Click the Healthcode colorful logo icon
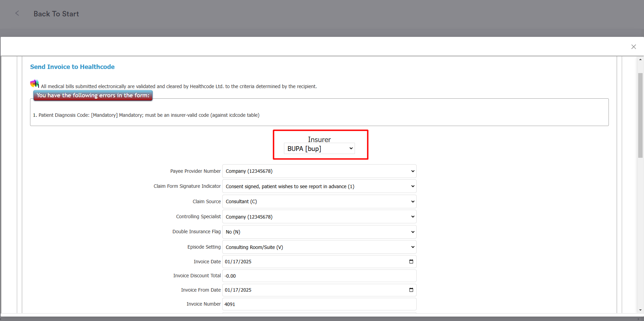Screen dimensions: 644x321 pyautogui.click(x=34, y=84)
